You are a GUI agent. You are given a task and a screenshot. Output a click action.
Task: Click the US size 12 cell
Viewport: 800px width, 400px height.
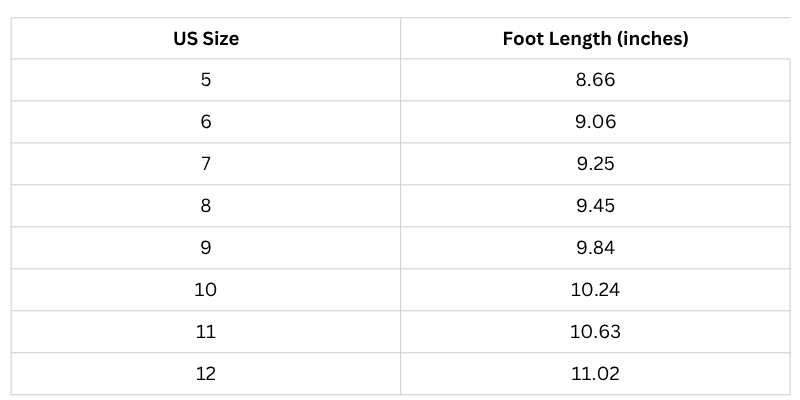206,374
